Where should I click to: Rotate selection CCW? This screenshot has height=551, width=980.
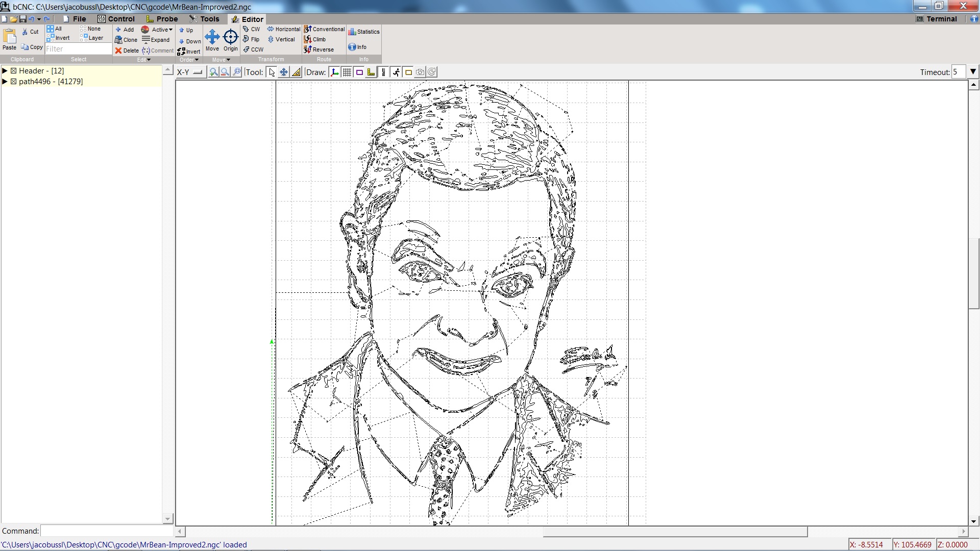click(x=254, y=49)
